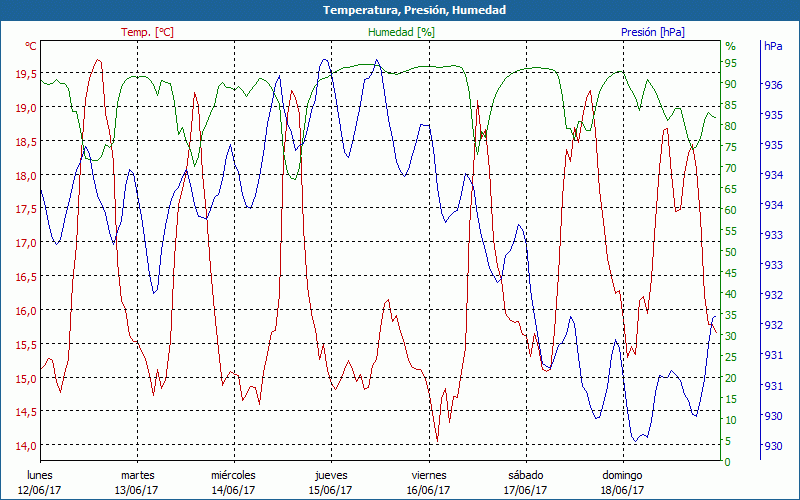The image size is (800, 500).
Task: Select the blue "Presión [hPa]" legend label
Action: point(652,32)
